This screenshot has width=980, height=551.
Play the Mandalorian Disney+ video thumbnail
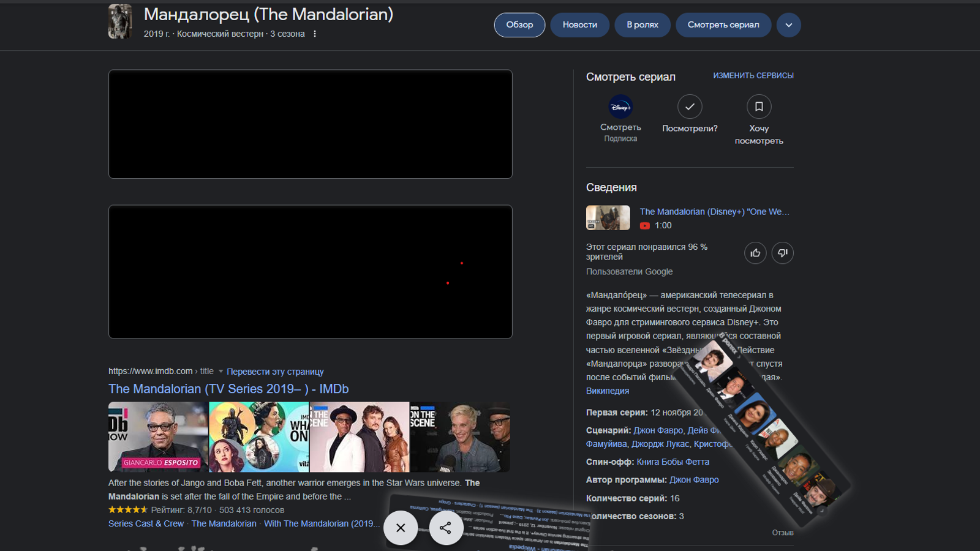coord(608,218)
